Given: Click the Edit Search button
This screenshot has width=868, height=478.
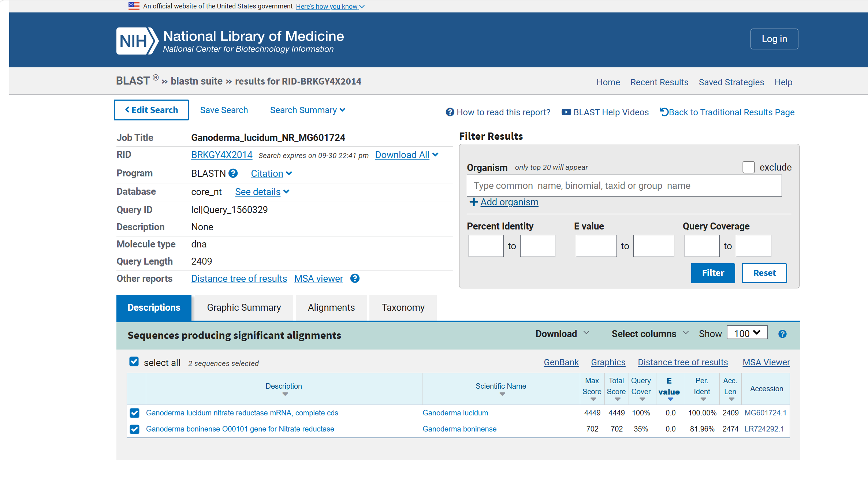Looking at the screenshot, I should pyautogui.click(x=152, y=110).
